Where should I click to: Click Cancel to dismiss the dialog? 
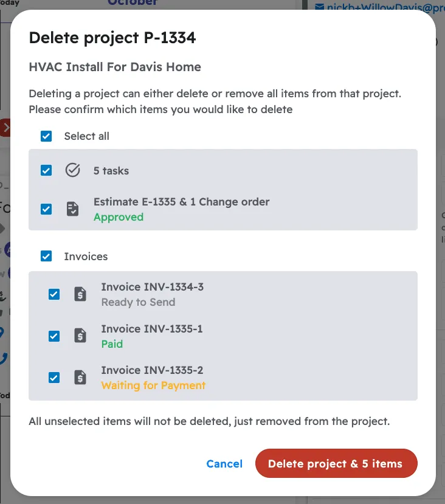[224, 463]
